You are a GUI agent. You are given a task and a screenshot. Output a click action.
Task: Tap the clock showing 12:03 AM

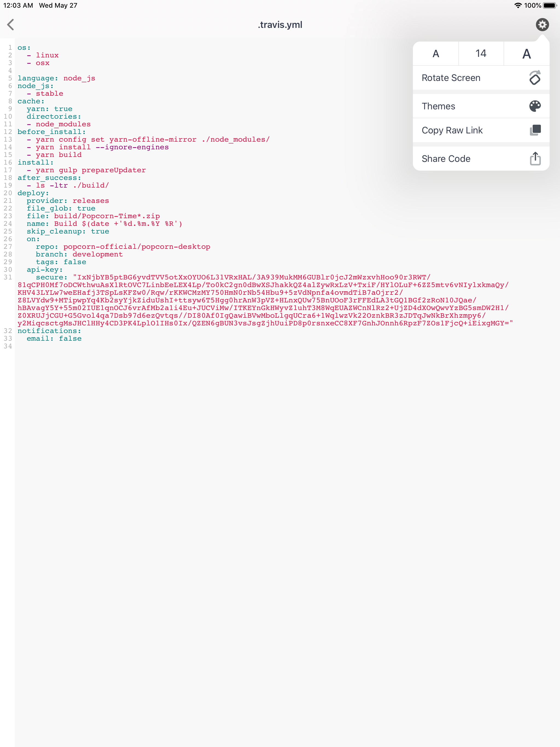(x=19, y=5)
